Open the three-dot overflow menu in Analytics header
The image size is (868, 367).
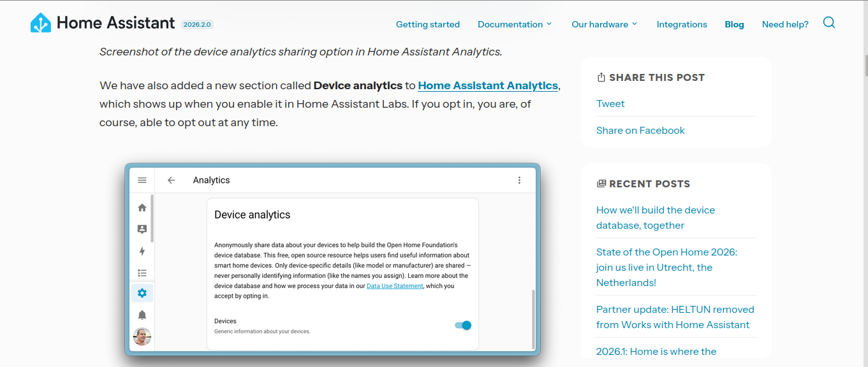coord(519,180)
